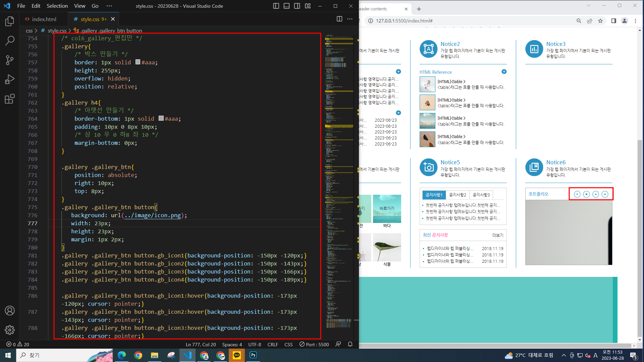Click the notifications bell in status bar
This screenshot has height=362, width=644.
350,344
